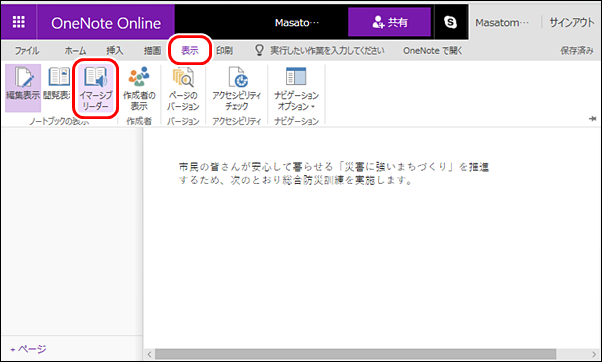Run the アクセシビリティ チェック
Screen dimensions: 602x362
click(237, 88)
